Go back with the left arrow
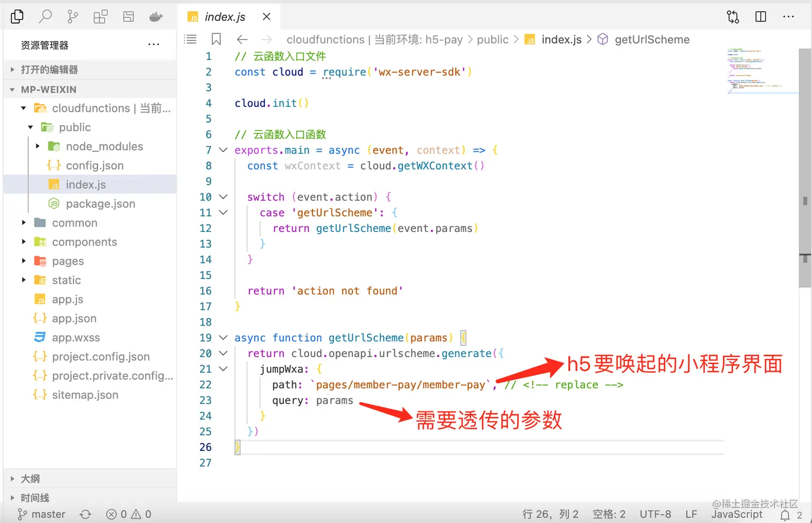The width and height of the screenshot is (812, 523). coord(242,39)
